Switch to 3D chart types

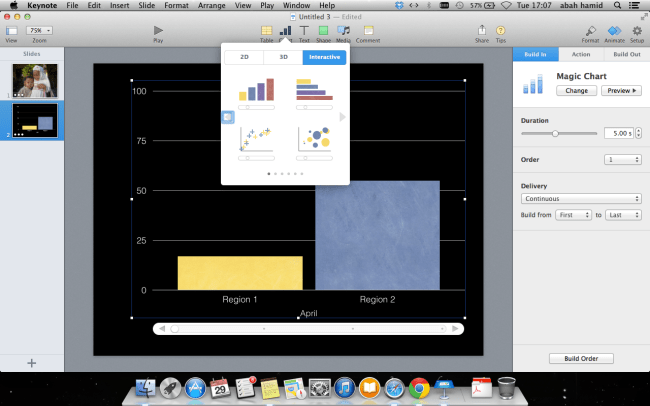pyautogui.click(x=283, y=58)
